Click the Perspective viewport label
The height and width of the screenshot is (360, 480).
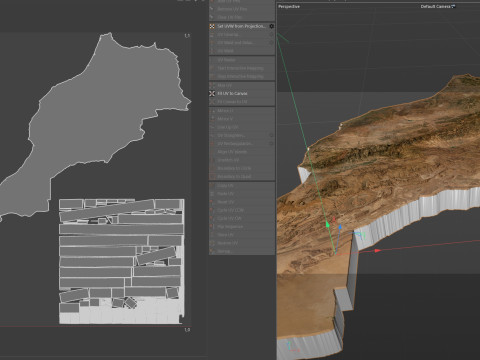click(x=289, y=6)
